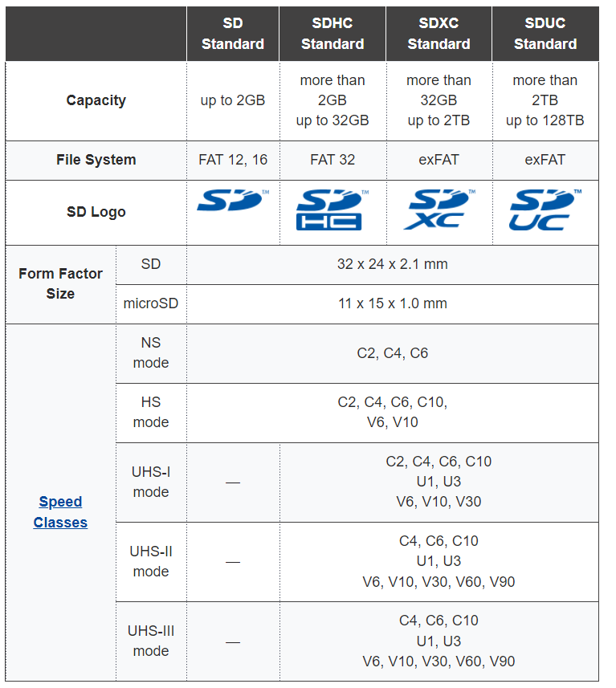616x688 pixels.
Task: Click the SDUC logo image
Action: 545,210
